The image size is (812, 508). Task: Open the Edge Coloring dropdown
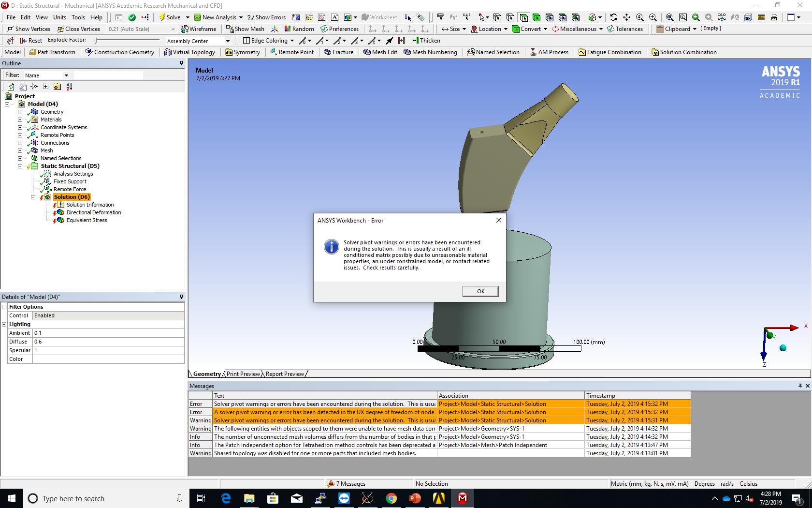[x=292, y=41]
